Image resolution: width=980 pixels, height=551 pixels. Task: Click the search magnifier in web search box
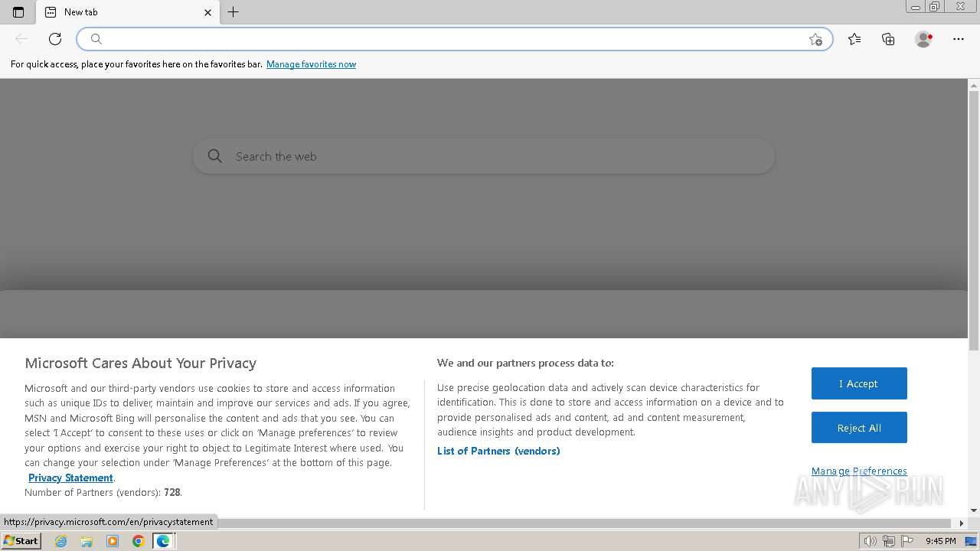215,156
